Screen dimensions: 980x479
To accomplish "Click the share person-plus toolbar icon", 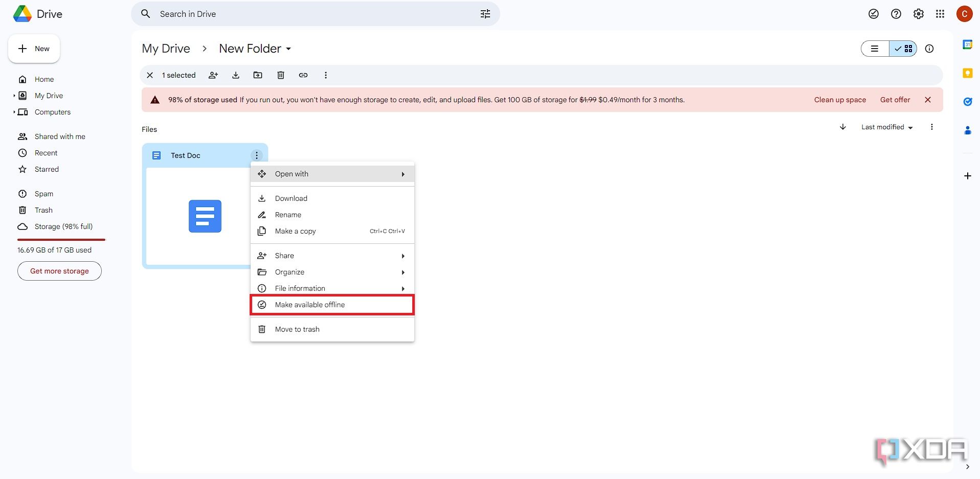I will (x=213, y=75).
